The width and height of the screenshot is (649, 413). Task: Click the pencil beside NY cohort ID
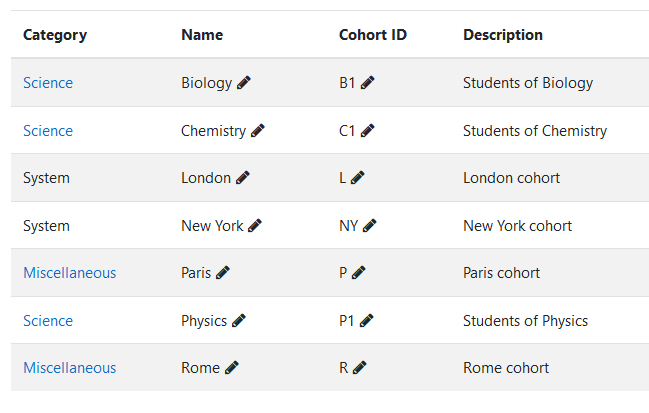coord(370,226)
